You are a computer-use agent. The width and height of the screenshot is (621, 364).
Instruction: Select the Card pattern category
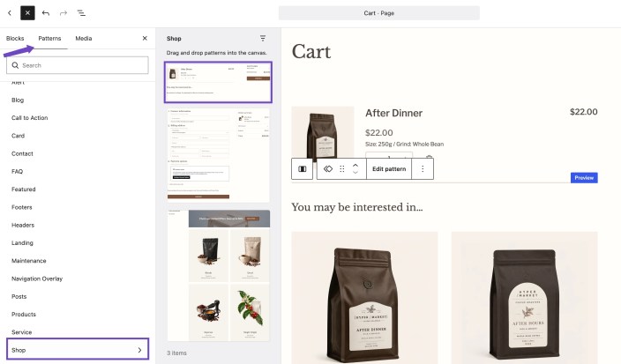(x=18, y=136)
